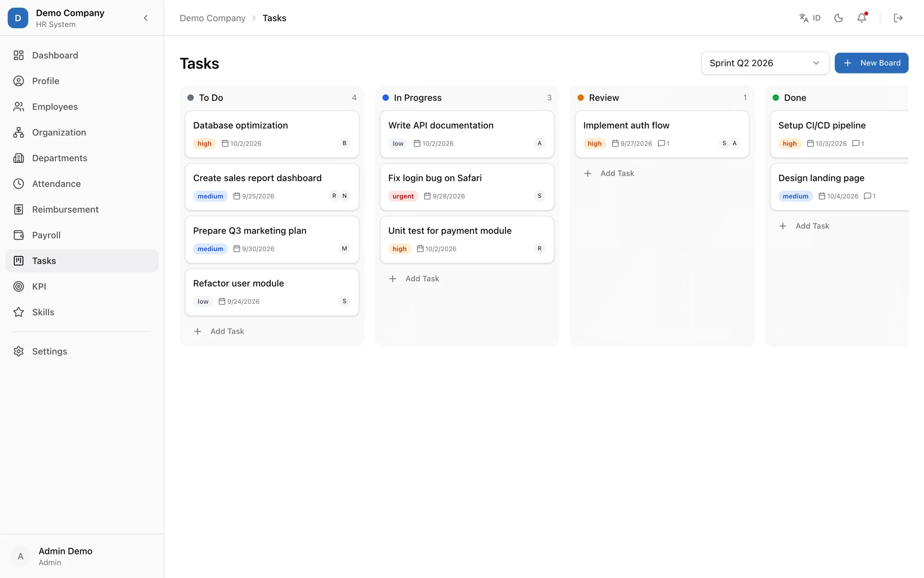Open Setup CI/CD pipeline task
This screenshot has height=578, width=924.
pos(839,134)
